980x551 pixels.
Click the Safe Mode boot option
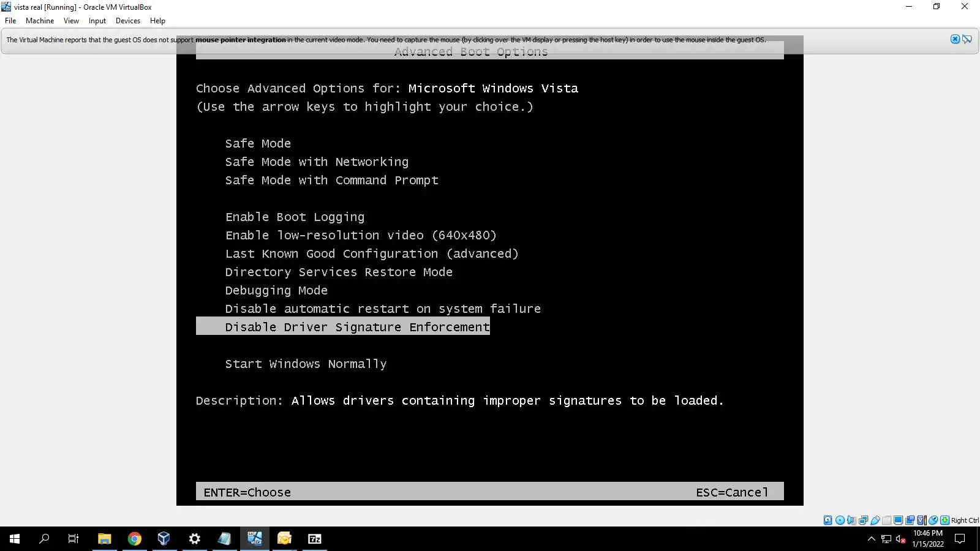[258, 143]
